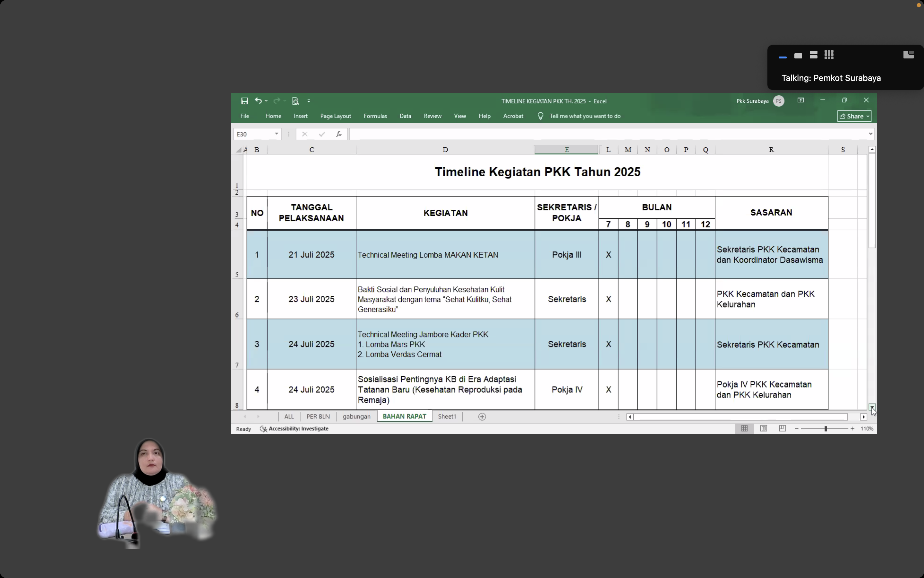The image size is (924, 578).
Task: Click the Tell me what you want lightbulb
Action: coord(540,116)
